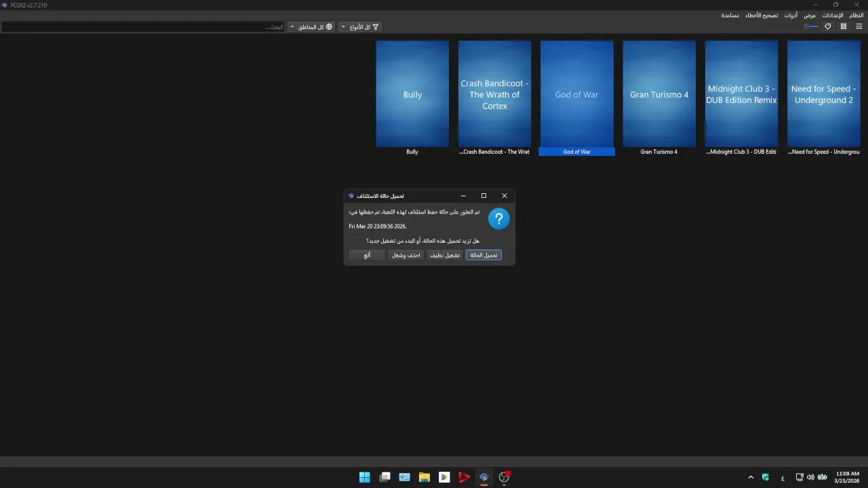Open the red arrow app on taskbar
Image resolution: width=868 pixels, height=488 pixels.
[x=464, y=477]
